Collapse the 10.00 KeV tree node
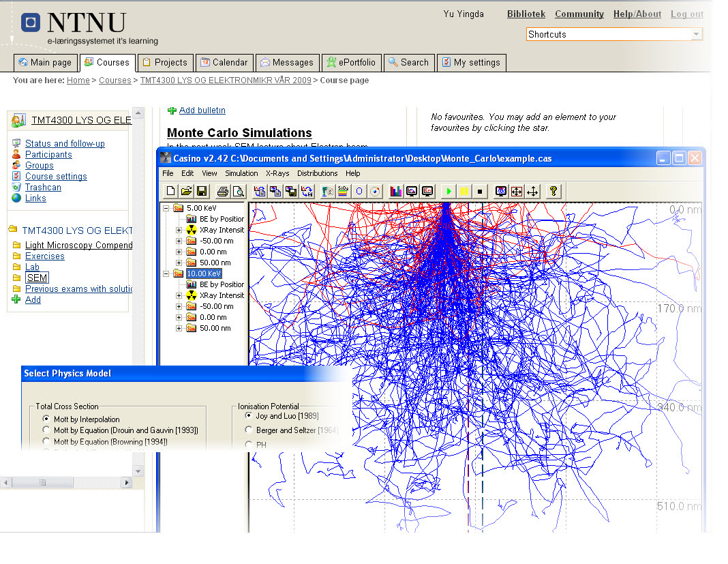Screen dimensions: 728x564 point(166,273)
